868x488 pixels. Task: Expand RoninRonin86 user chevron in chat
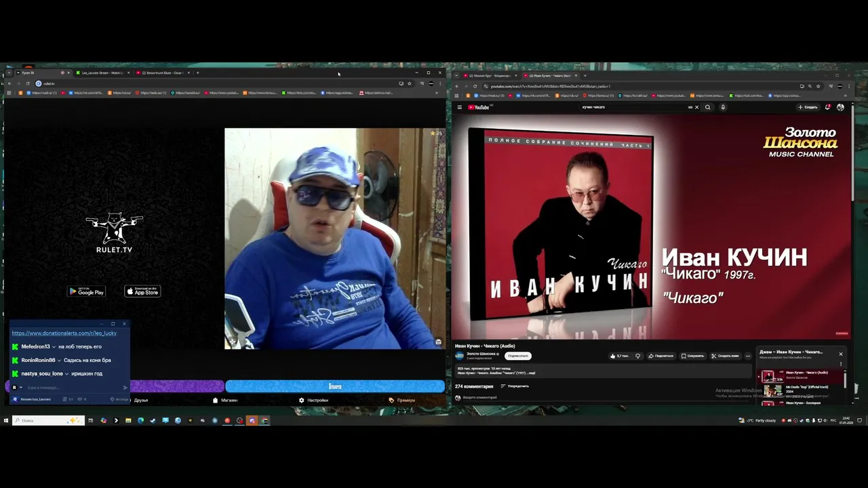[59, 361]
